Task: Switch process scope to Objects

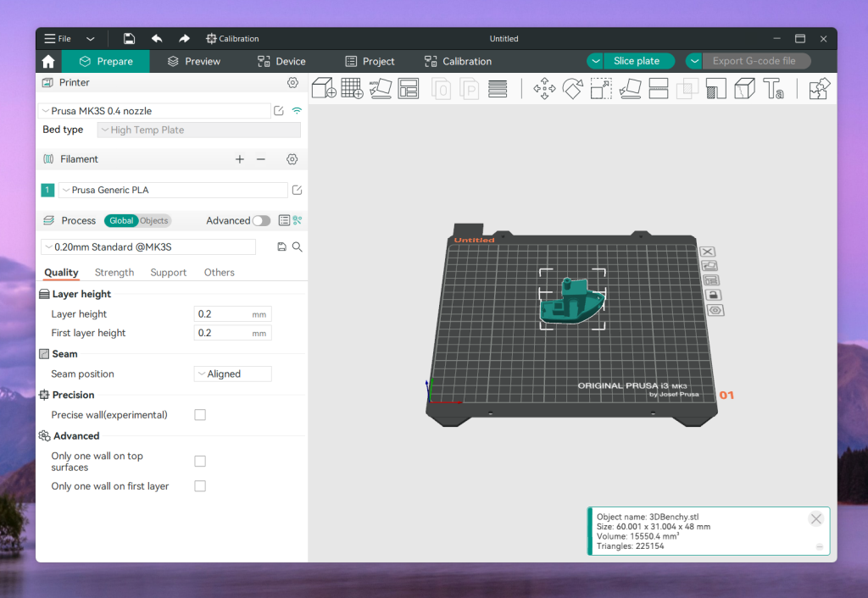Action: tap(154, 220)
